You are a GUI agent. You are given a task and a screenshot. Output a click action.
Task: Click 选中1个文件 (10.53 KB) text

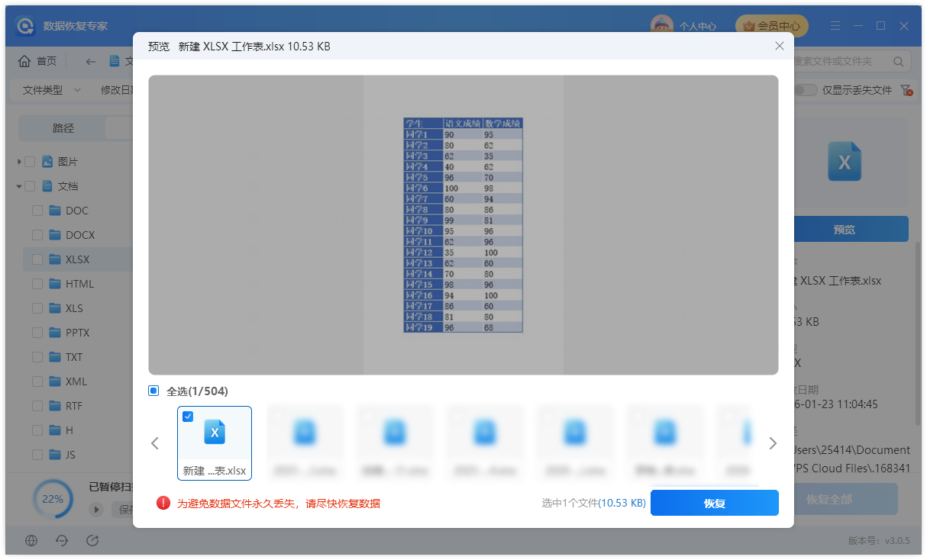point(594,503)
